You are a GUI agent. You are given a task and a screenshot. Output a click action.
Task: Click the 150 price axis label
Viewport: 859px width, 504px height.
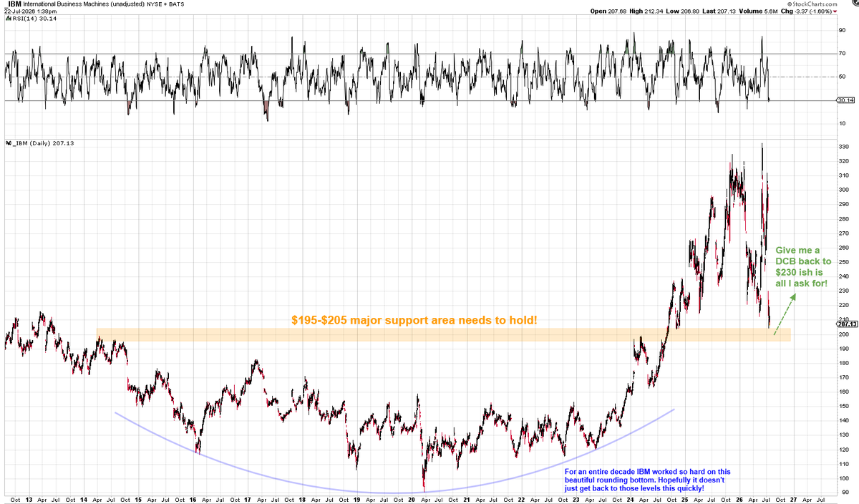click(843, 406)
